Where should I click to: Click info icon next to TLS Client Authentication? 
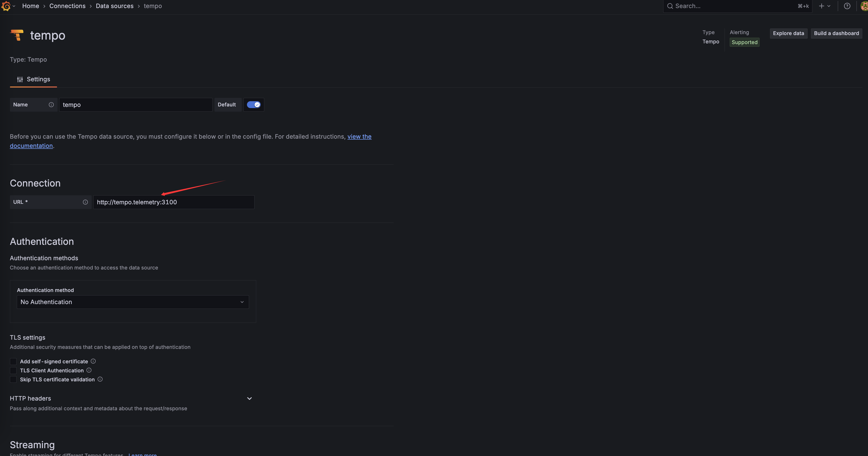tap(89, 370)
